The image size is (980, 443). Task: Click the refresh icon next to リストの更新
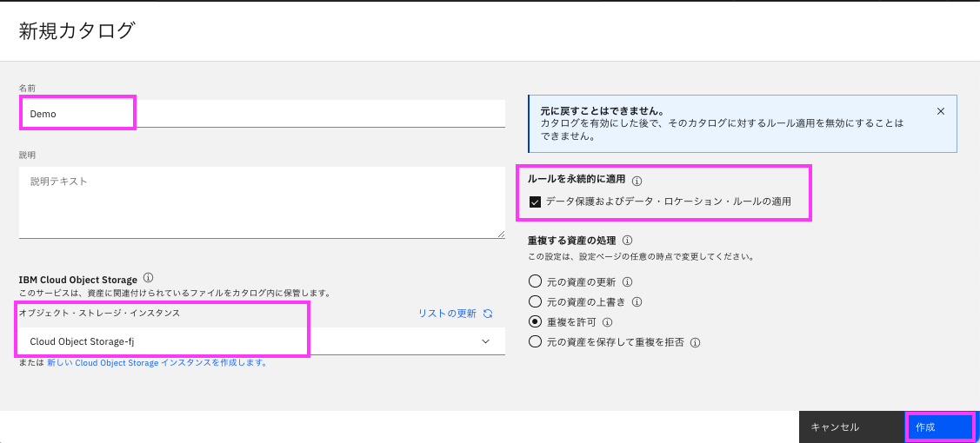click(x=488, y=314)
